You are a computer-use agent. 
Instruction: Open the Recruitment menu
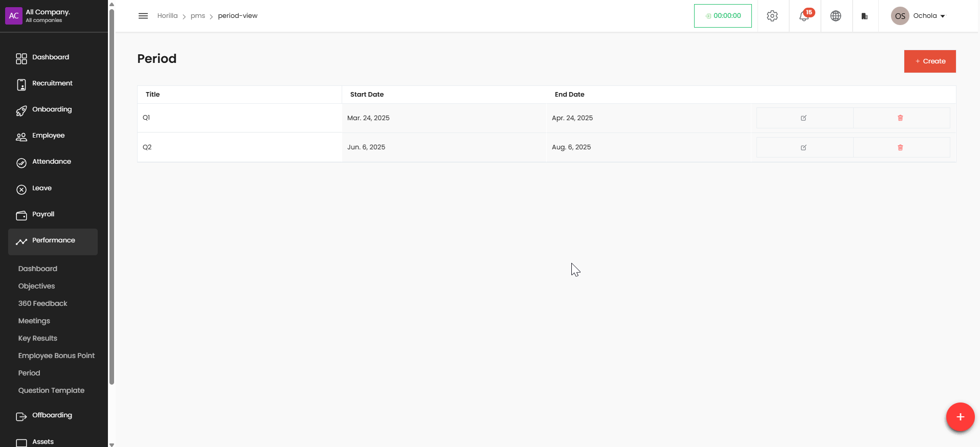pyautogui.click(x=53, y=84)
